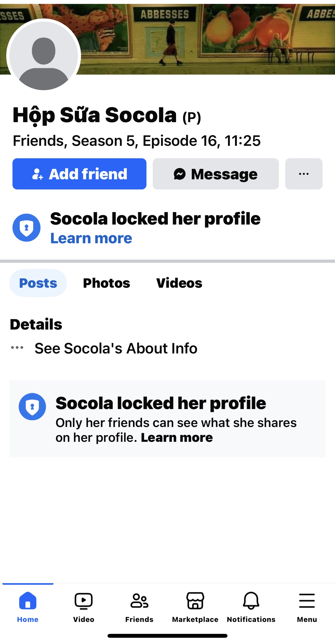The width and height of the screenshot is (335, 644).
Task: Click the Add friend button
Action: tap(79, 174)
